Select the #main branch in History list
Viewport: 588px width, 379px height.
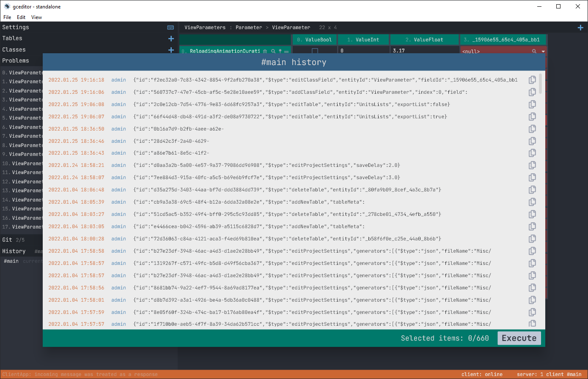pyautogui.click(x=11, y=261)
